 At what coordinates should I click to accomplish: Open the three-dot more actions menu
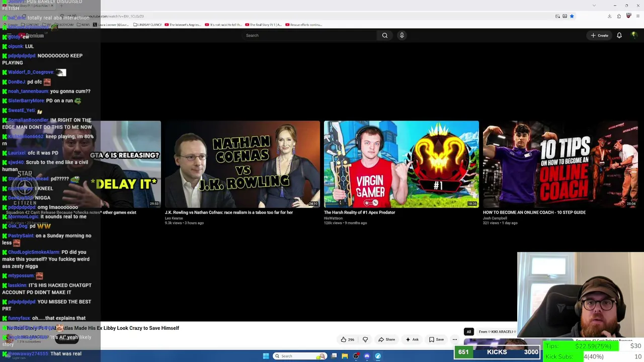454,339
